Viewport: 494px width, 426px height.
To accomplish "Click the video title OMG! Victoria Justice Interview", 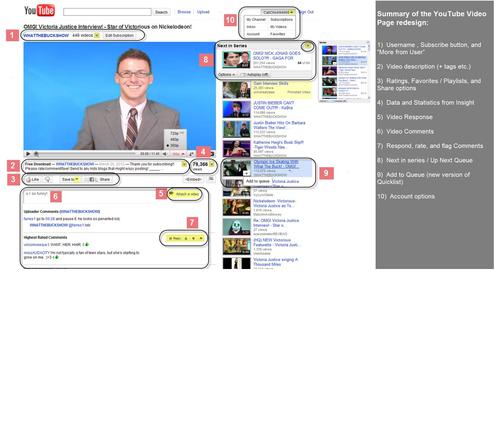I will click(x=107, y=26).
